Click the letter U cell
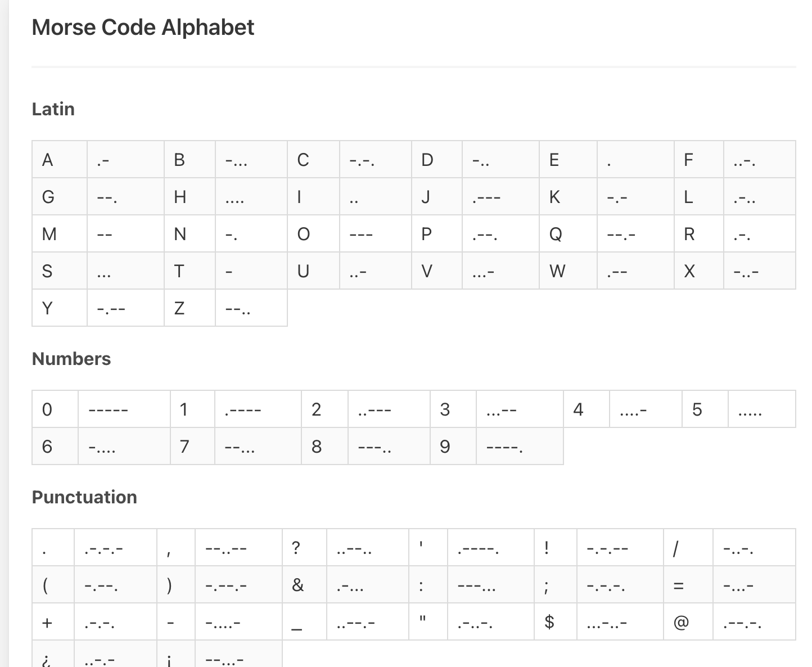This screenshot has width=812, height=667. (x=313, y=271)
